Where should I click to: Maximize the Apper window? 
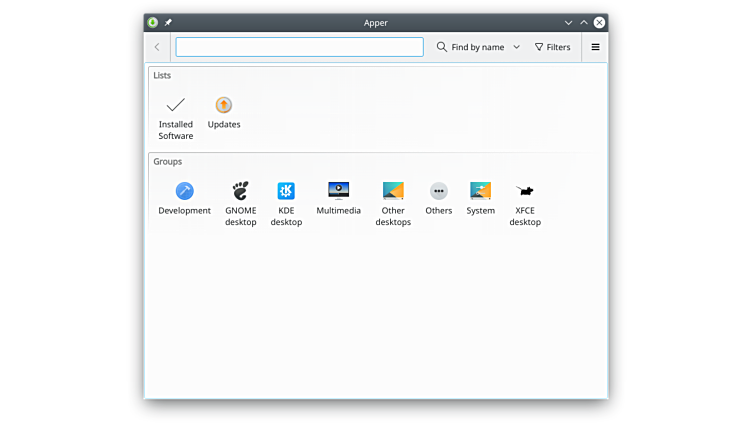click(x=584, y=22)
